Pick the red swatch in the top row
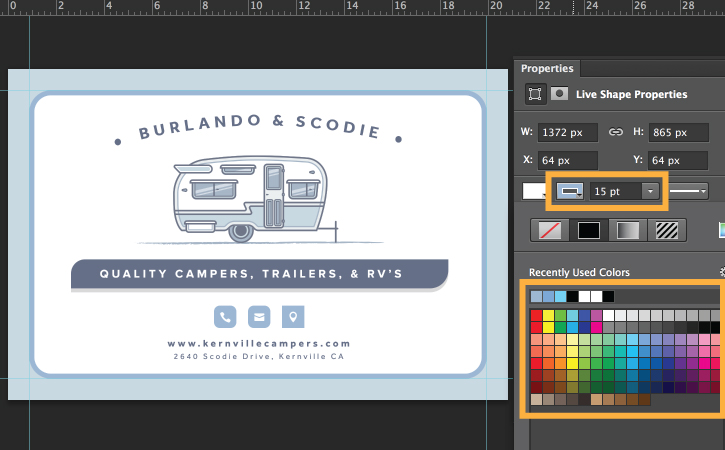725x450 pixels. tap(536, 315)
